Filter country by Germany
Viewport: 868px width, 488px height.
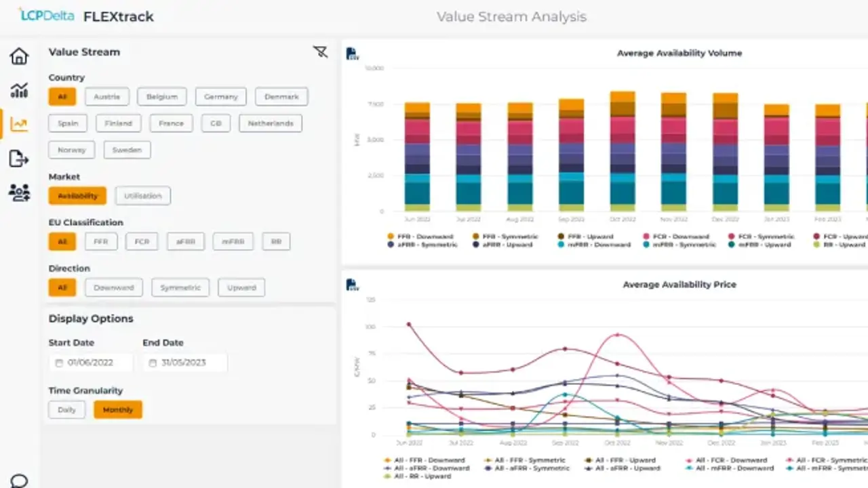tap(221, 97)
